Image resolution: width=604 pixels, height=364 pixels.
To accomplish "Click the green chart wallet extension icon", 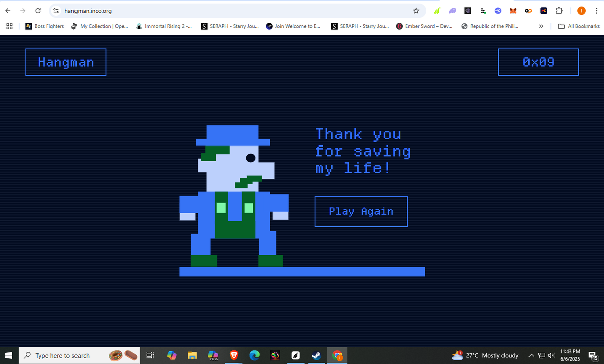I will pyautogui.click(x=437, y=10).
